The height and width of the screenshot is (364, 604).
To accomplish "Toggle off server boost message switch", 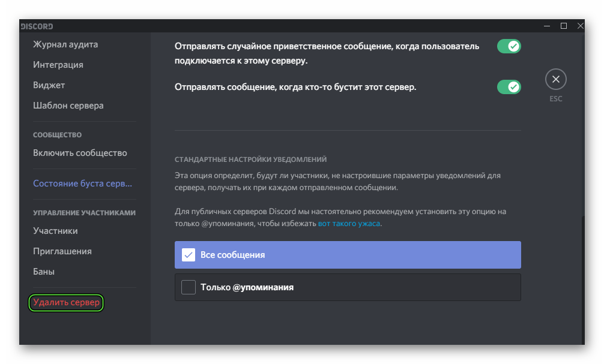I will pos(509,87).
